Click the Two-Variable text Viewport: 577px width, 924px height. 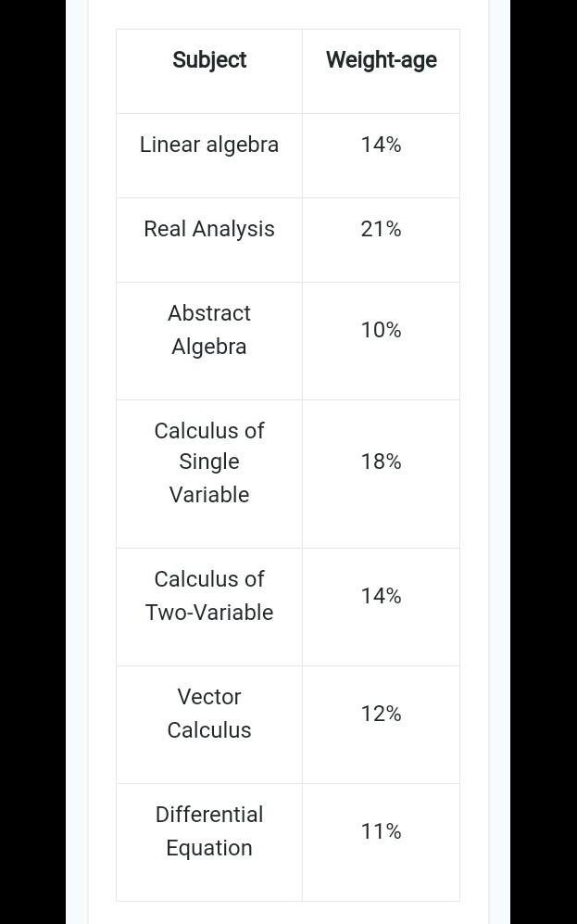[209, 613]
